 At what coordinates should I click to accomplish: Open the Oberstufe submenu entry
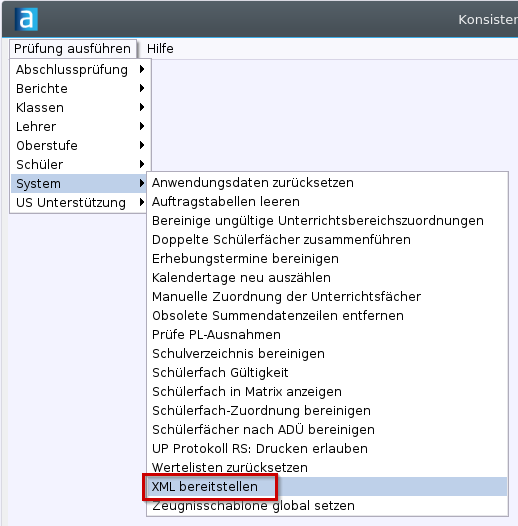[x=81, y=145]
